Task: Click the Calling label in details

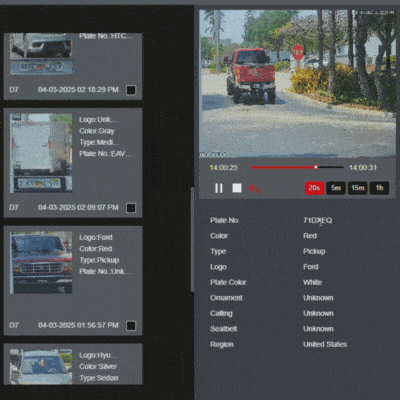Action: pyautogui.click(x=221, y=313)
